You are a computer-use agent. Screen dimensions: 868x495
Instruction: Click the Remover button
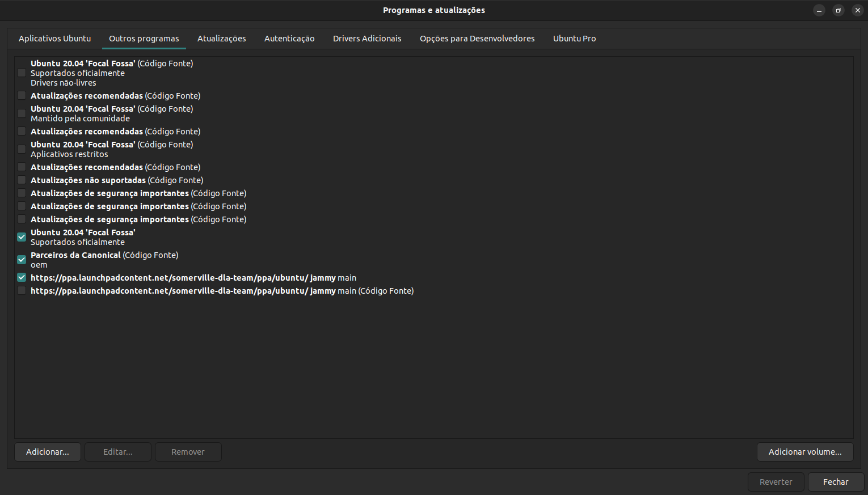(188, 452)
